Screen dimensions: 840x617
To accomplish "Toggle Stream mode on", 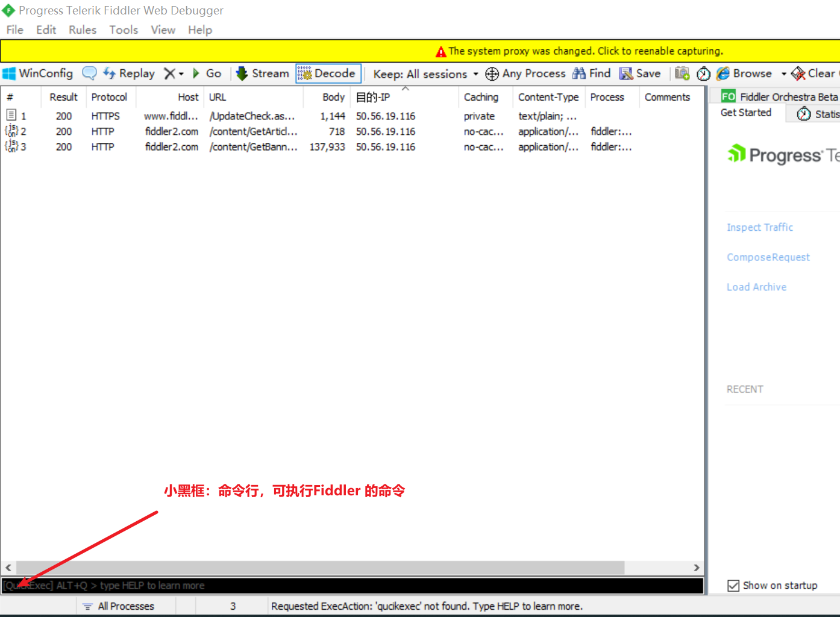I will coord(263,74).
